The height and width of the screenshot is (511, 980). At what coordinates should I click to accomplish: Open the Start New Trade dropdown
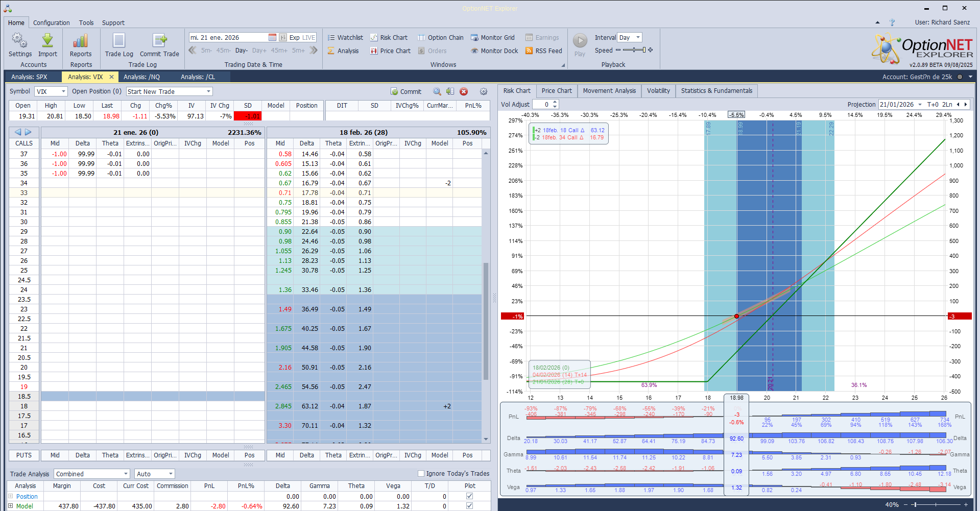tap(208, 91)
